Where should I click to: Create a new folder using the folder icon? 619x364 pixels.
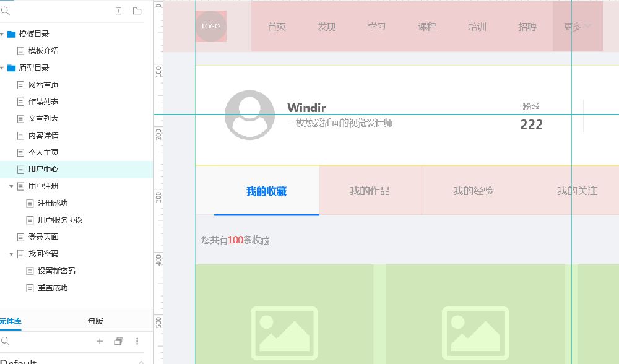[x=137, y=11]
